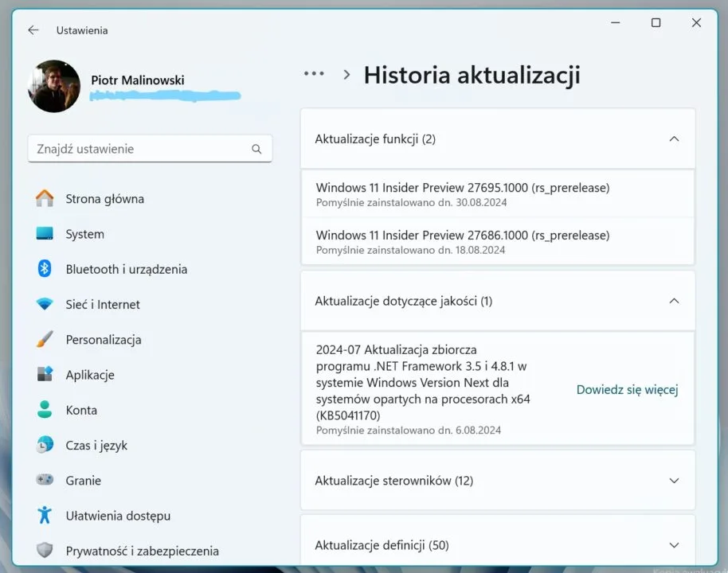Click the Dowiedz się więcej link
This screenshot has width=728, height=573.
(x=627, y=390)
